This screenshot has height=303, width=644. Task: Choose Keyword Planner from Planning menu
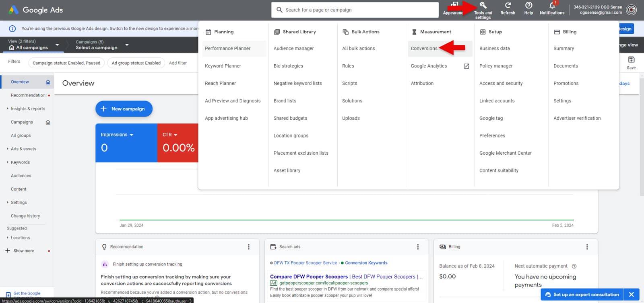(223, 66)
